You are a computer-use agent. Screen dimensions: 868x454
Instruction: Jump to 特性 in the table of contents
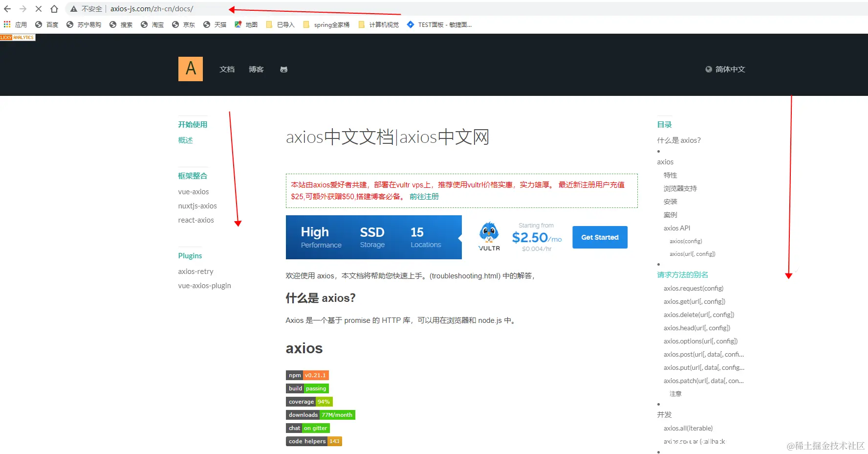(671, 175)
